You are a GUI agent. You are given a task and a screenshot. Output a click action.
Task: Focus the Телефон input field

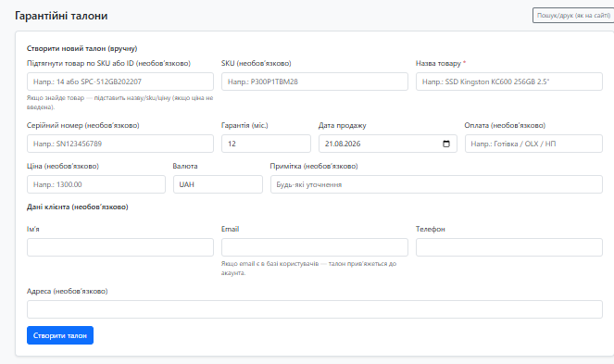509,247
